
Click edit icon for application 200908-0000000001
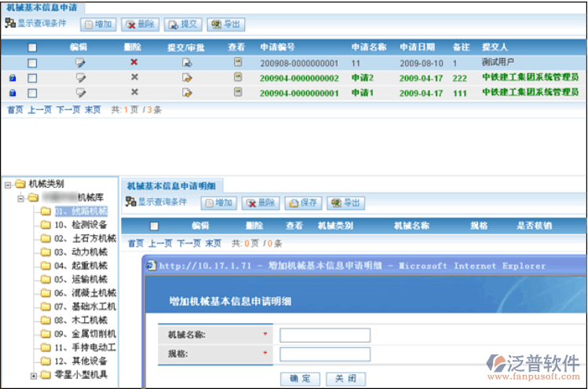[x=80, y=62]
